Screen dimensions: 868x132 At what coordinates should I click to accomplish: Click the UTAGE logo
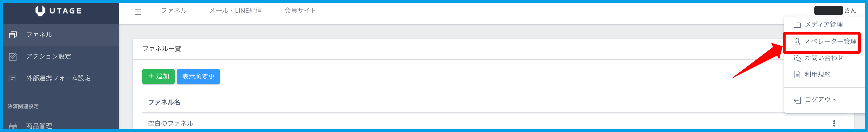(x=59, y=11)
